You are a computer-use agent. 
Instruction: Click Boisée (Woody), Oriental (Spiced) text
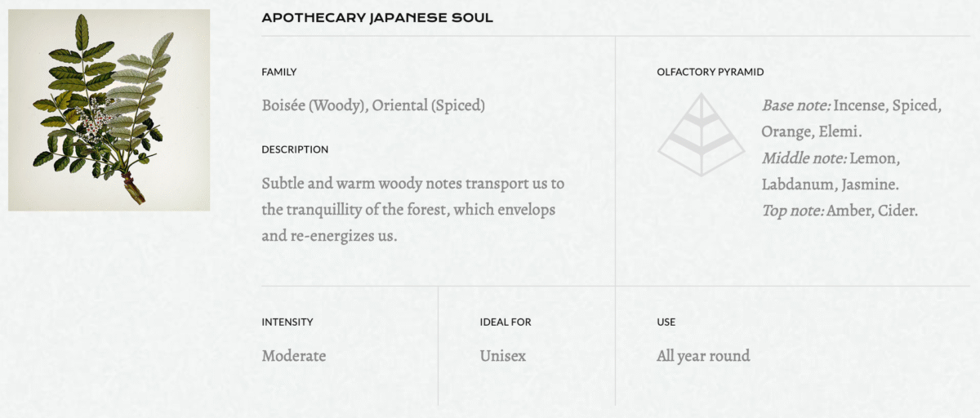(373, 105)
